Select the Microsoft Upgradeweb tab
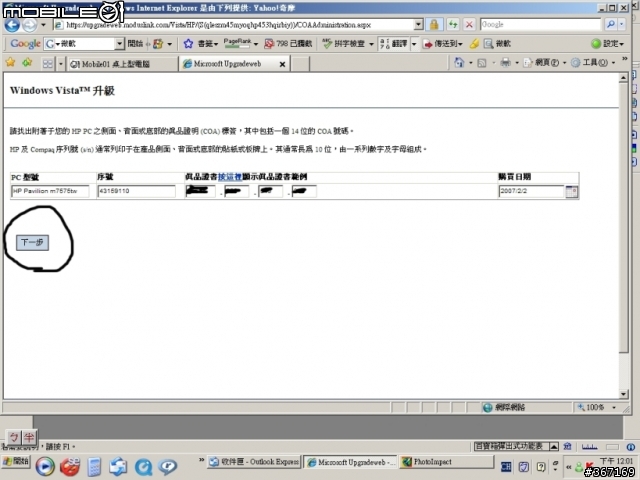Viewport: 640px width, 480px height. tap(229, 64)
